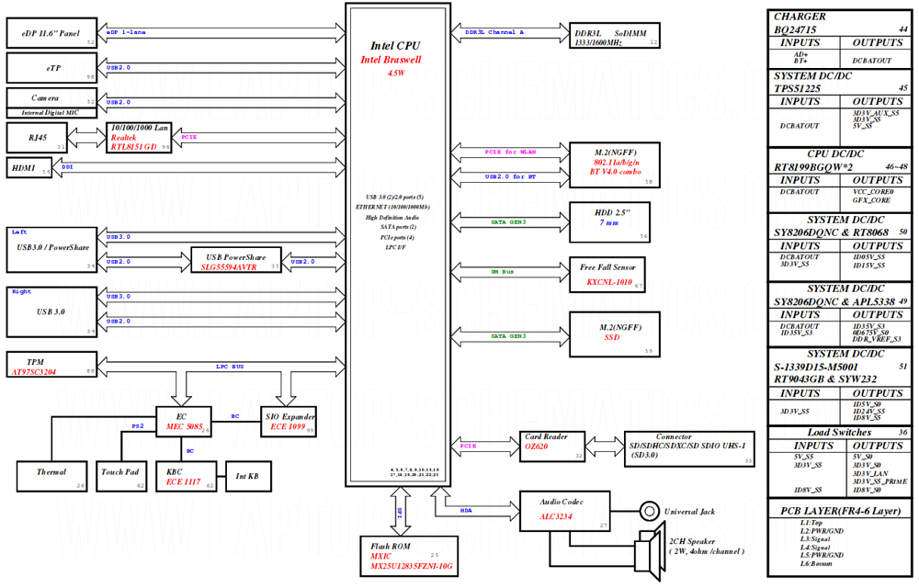Click the PS2 label near EC

coord(138,425)
